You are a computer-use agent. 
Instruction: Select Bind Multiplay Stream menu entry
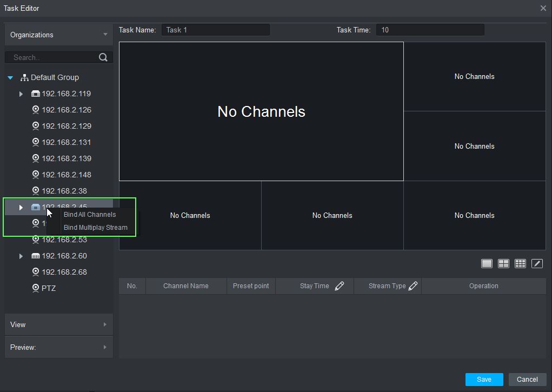point(96,228)
